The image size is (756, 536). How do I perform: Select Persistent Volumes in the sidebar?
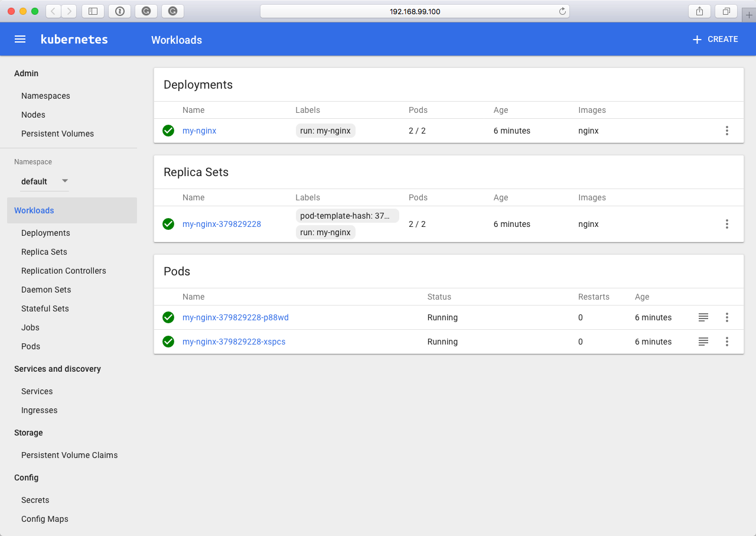[57, 134]
